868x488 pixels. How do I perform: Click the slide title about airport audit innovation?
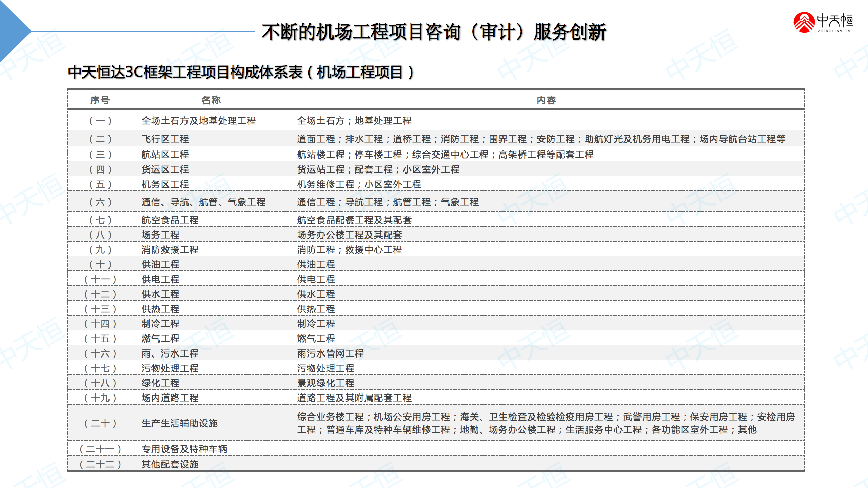pos(433,33)
